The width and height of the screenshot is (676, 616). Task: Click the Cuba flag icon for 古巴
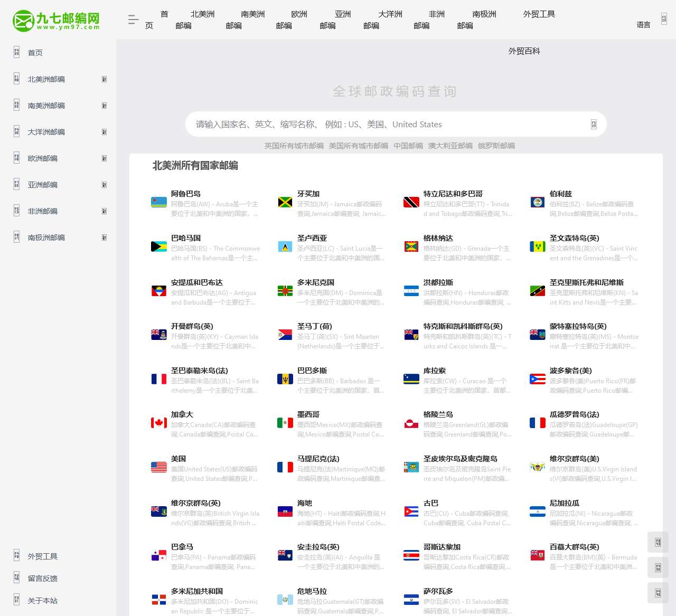tap(411, 511)
